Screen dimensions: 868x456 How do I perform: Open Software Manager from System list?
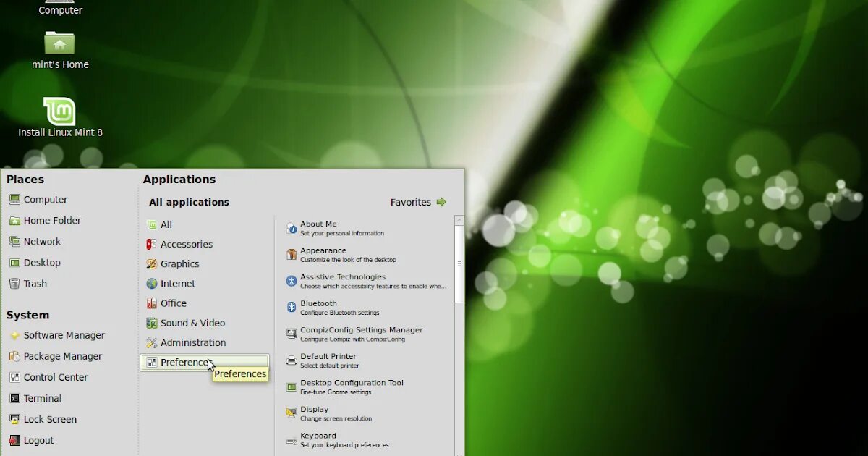tap(64, 335)
